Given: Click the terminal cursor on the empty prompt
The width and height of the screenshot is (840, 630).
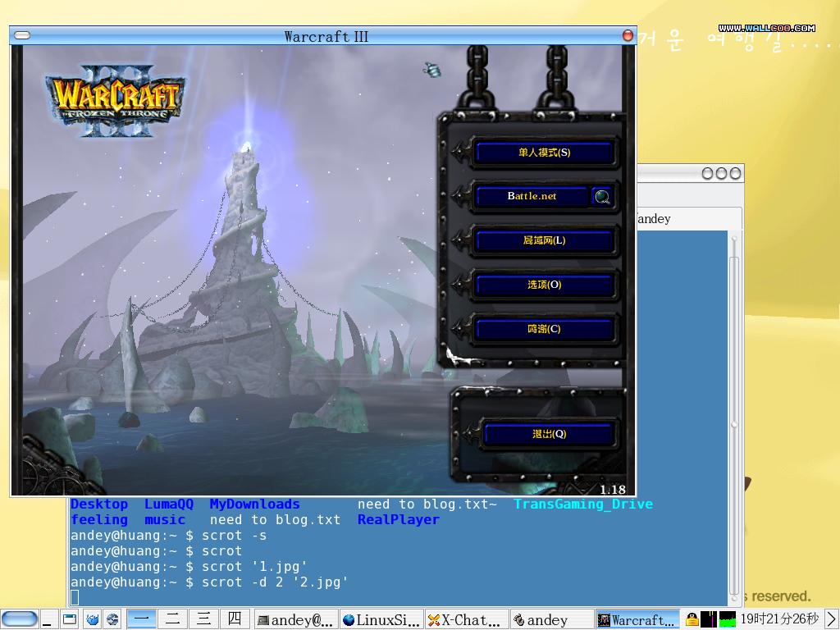Looking at the screenshot, I should 75,597.
